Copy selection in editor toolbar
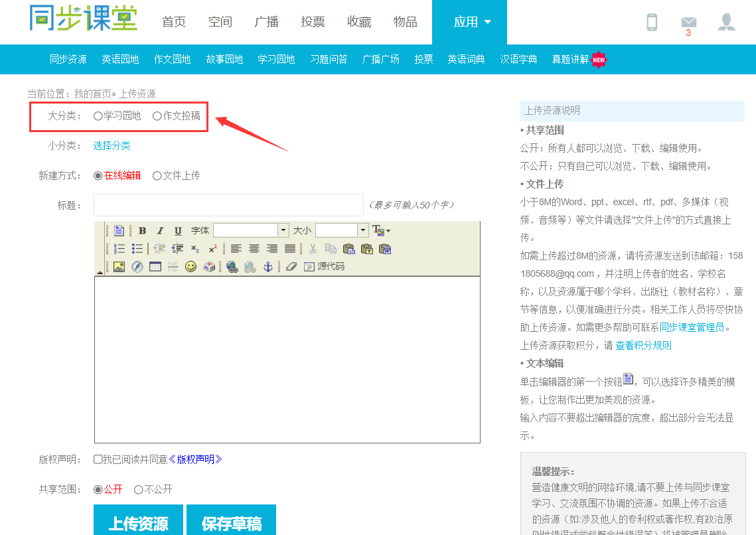This screenshot has height=535, width=756. [331, 249]
